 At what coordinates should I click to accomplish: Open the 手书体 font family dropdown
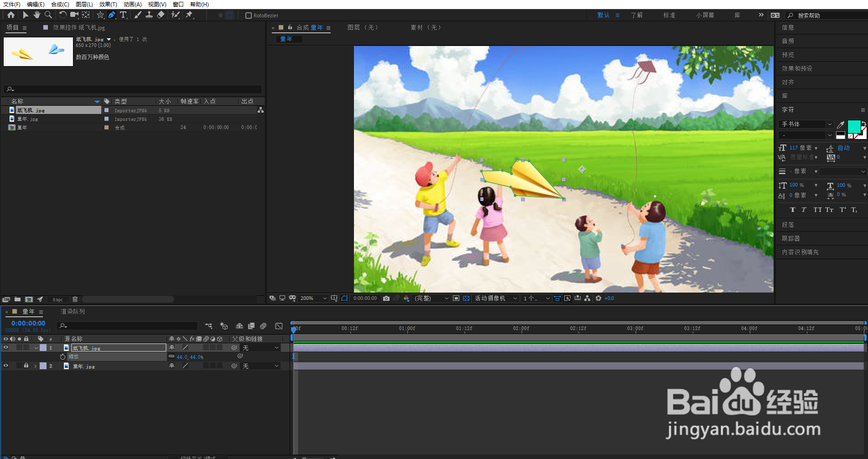(806, 124)
